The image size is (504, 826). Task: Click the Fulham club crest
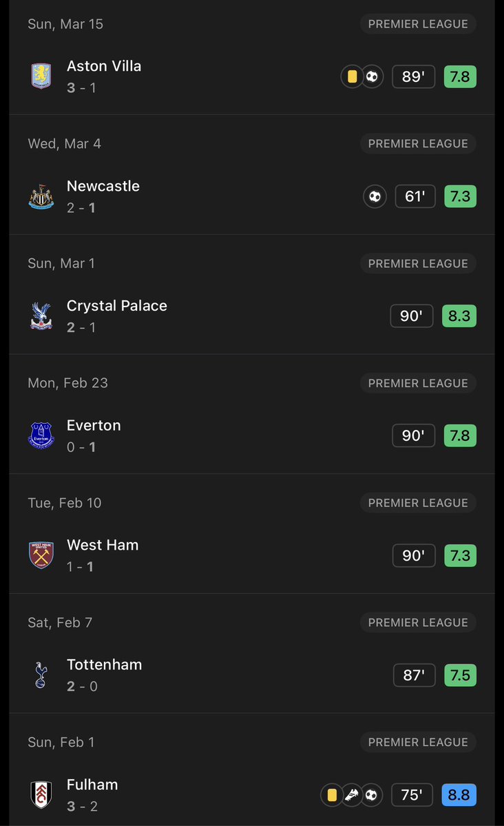41,795
